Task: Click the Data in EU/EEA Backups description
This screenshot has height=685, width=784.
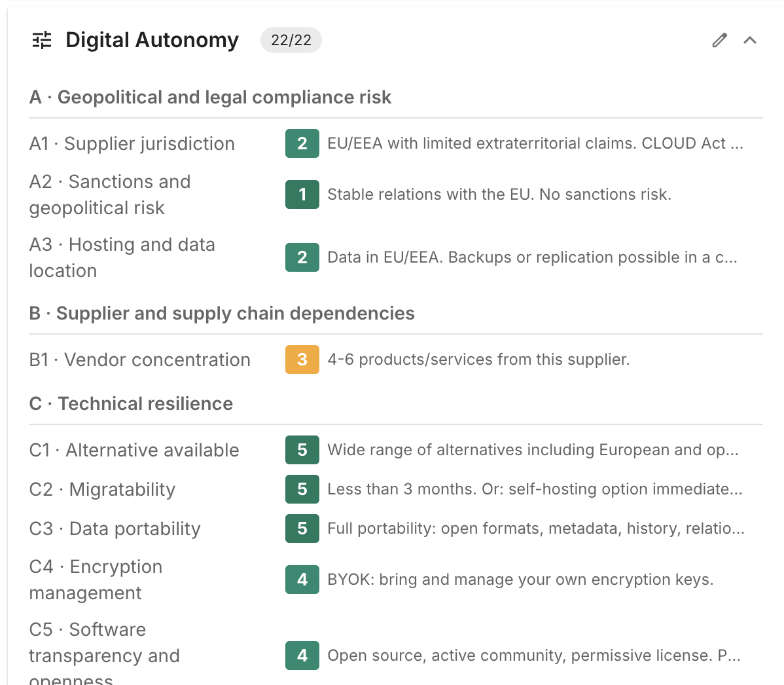Action: point(533,257)
